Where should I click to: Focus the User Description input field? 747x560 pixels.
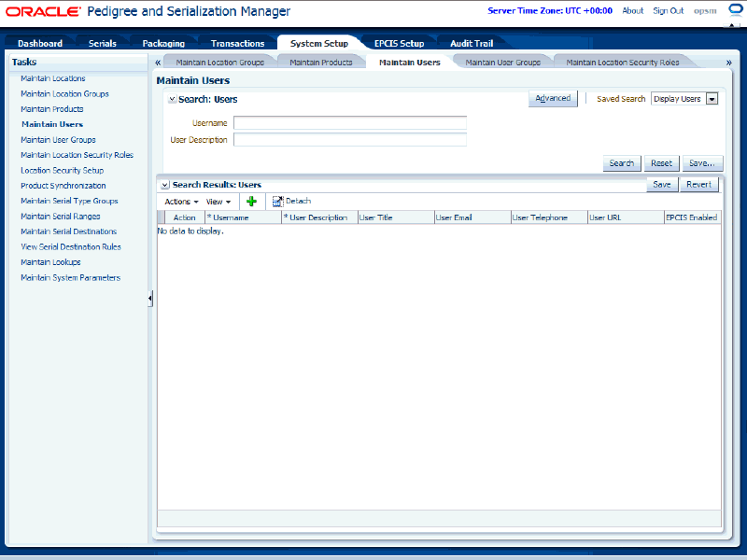coord(350,139)
